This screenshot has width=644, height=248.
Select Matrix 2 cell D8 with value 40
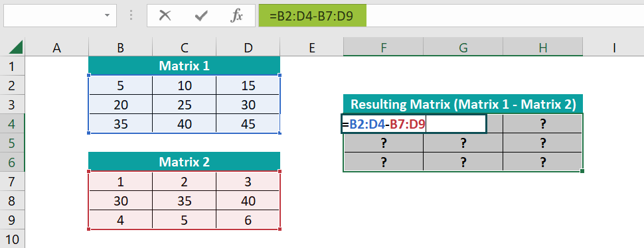tap(248, 201)
